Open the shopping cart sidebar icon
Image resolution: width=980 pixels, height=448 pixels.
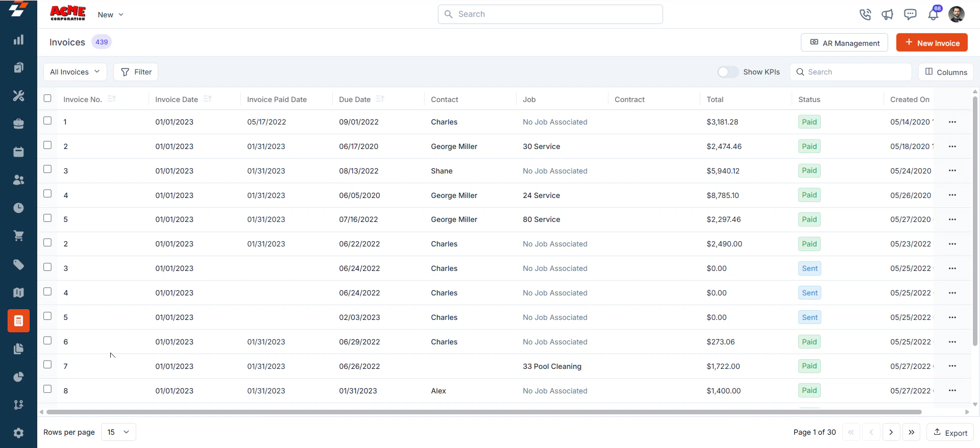pos(18,236)
